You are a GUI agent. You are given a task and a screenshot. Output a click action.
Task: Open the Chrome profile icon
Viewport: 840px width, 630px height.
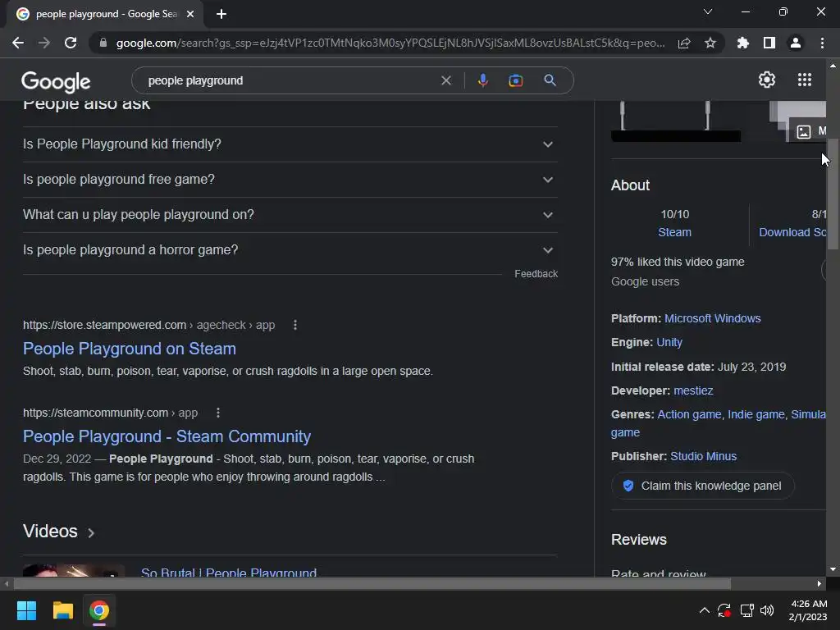796,43
